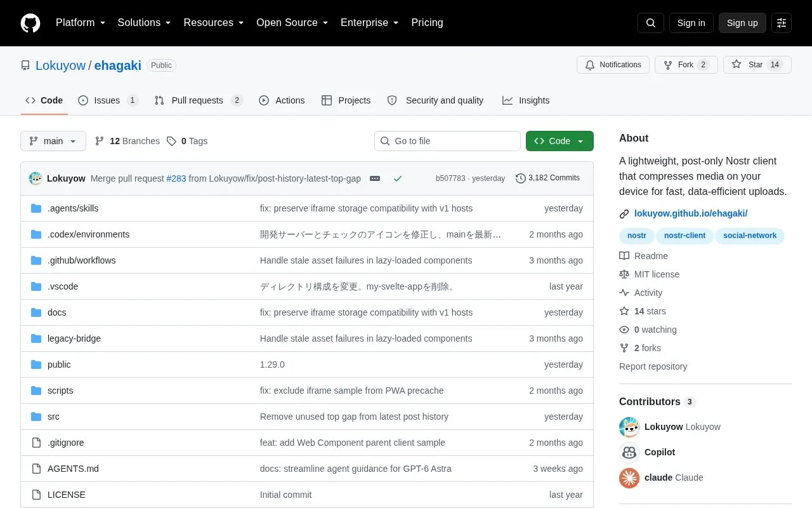This screenshot has width=812, height=508.
Task: Select the nostr-client topic tag
Action: pos(684,236)
